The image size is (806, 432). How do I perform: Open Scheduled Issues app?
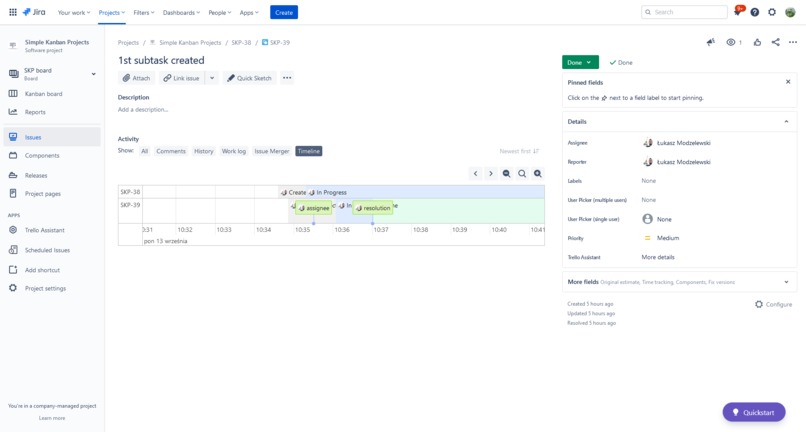(51, 250)
